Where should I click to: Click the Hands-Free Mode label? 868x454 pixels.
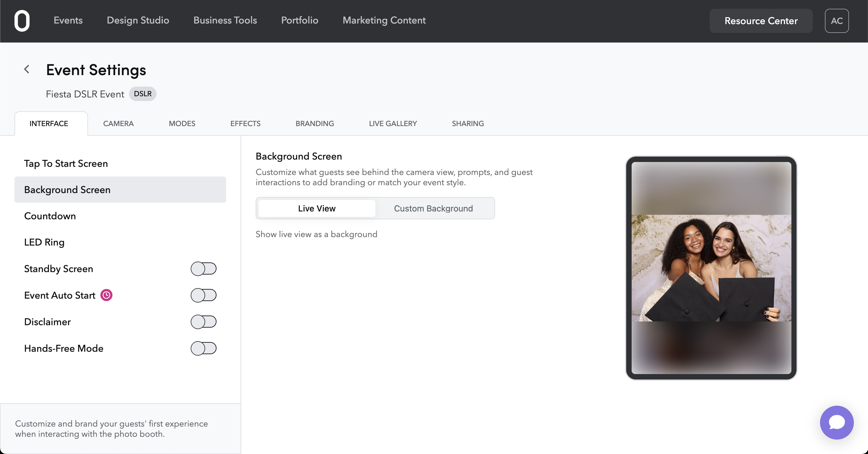[x=64, y=348]
